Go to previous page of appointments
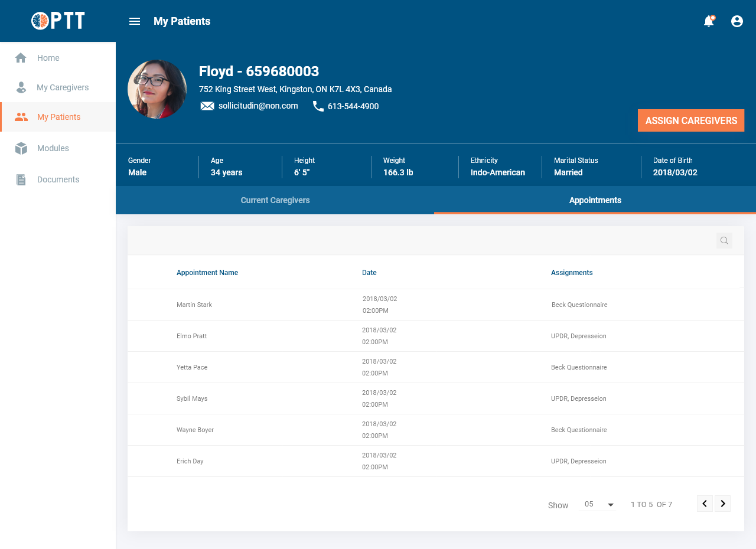The image size is (756, 549). point(705,504)
